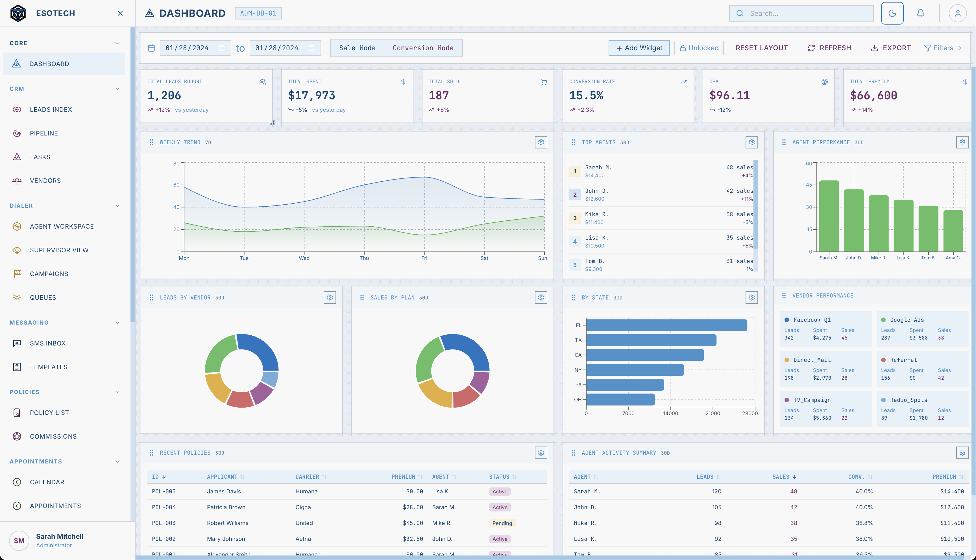Collapse the Dialer sidebar section
The width and height of the screenshot is (976, 560).
tap(117, 206)
